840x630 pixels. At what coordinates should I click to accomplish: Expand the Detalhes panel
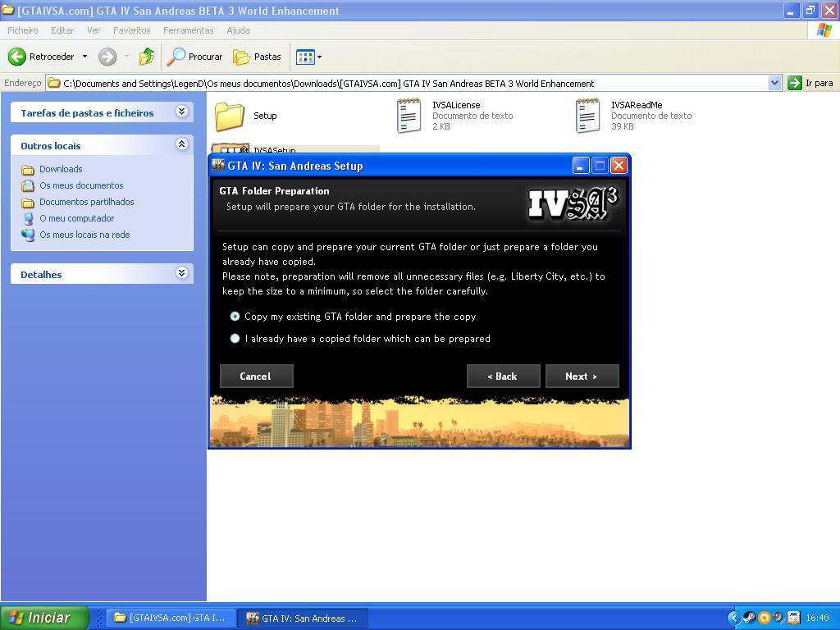[x=181, y=272]
